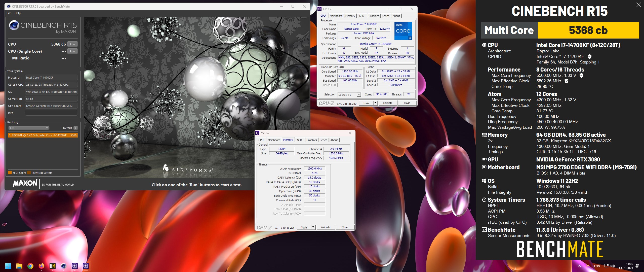Image resolution: width=644 pixels, height=272 pixels.
Task: Click the Cinebench CPU score 5368 cb
Action: tap(59, 44)
